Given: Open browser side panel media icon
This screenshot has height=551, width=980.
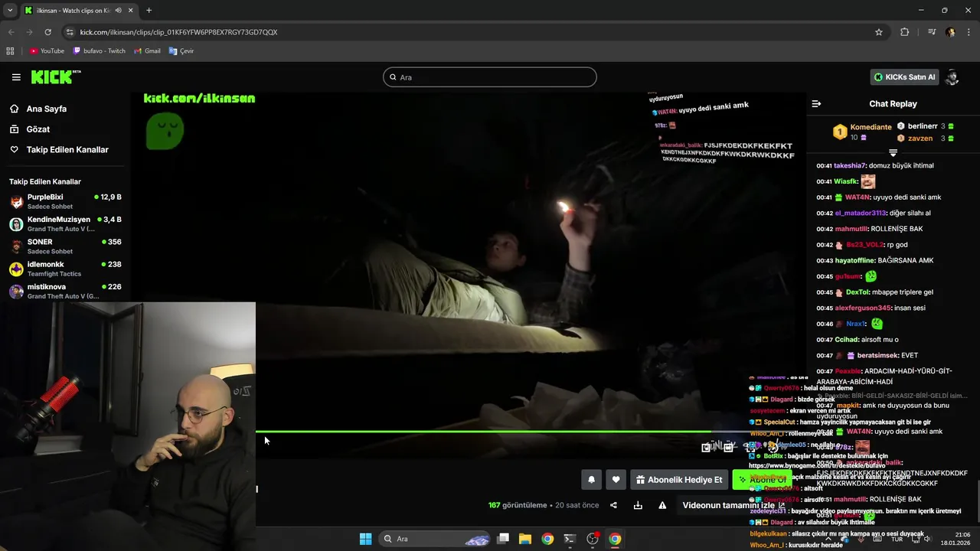Looking at the screenshot, I should (931, 32).
